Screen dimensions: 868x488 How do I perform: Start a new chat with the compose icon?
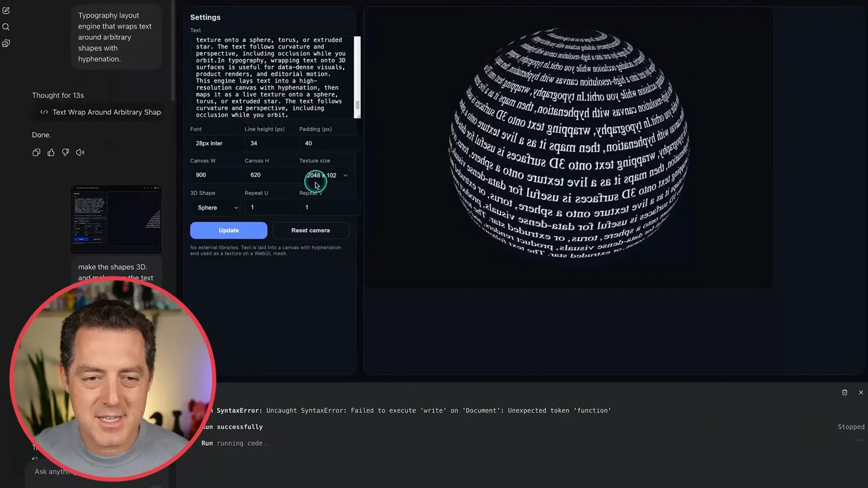[x=6, y=10]
